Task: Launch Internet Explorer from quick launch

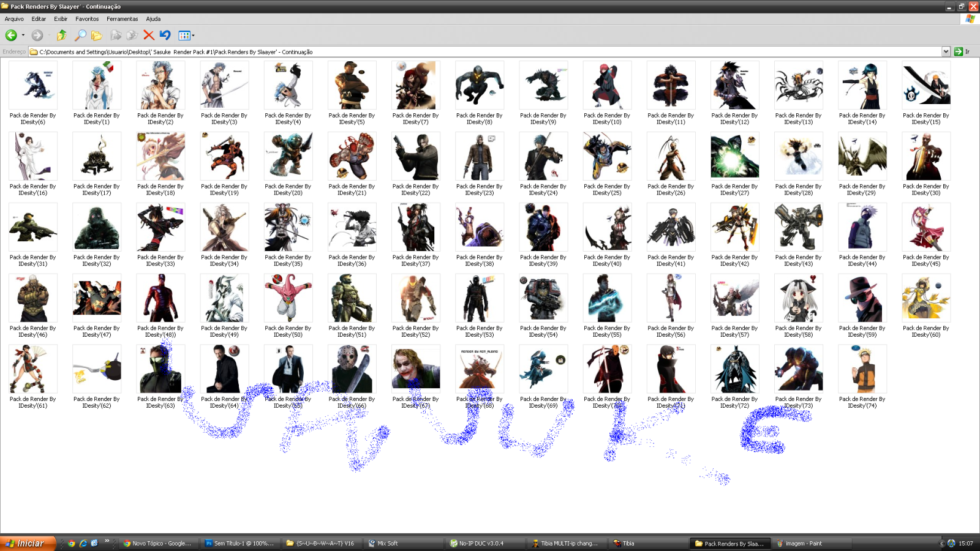Action: (83, 543)
